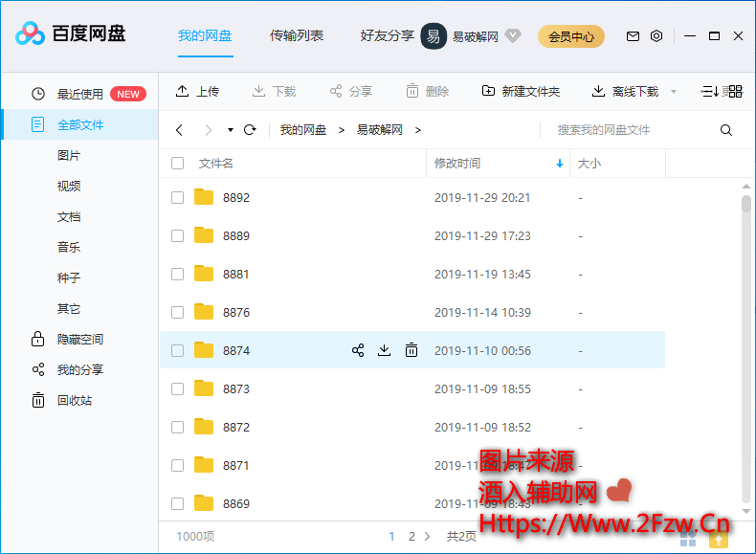Tick the checkbox next to folder 8876

(x=177, y=312)
